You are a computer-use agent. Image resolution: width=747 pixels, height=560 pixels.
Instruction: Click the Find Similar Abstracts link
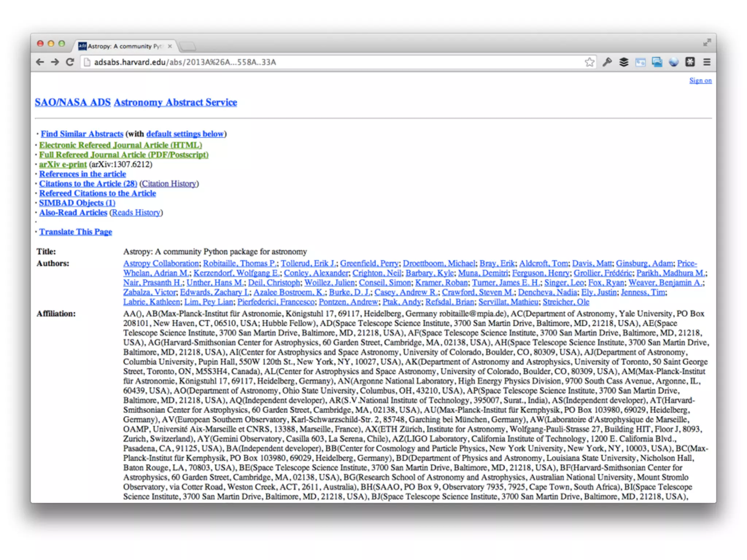pyautogui.click(x=82, y=134)
